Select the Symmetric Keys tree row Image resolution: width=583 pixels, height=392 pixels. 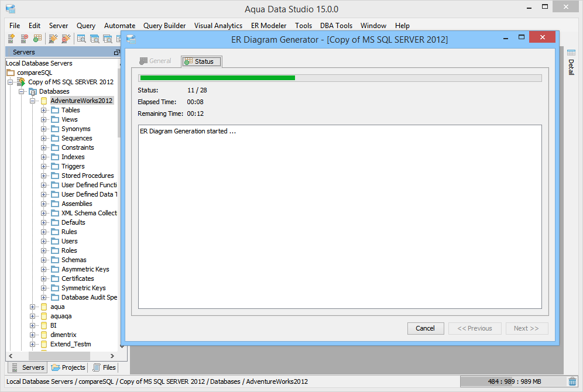click(x=83, y=288)
